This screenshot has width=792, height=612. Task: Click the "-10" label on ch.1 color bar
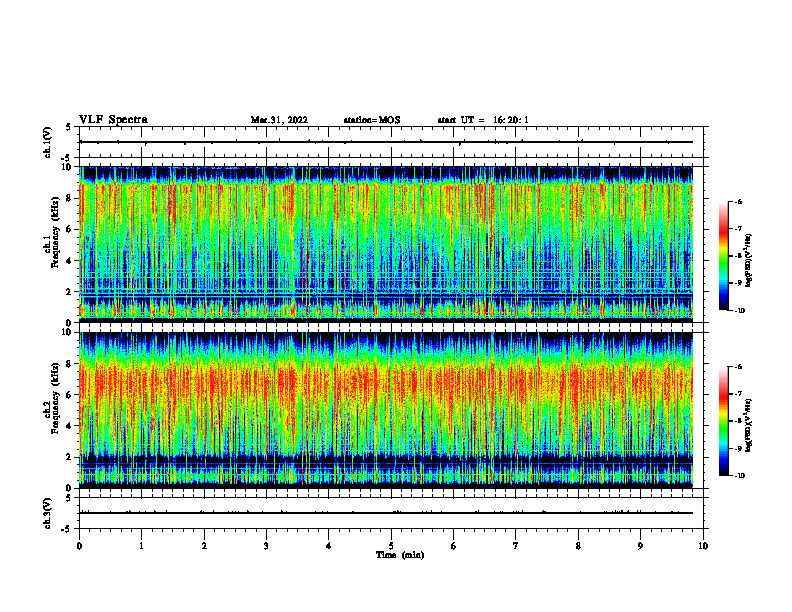point(739,311)
